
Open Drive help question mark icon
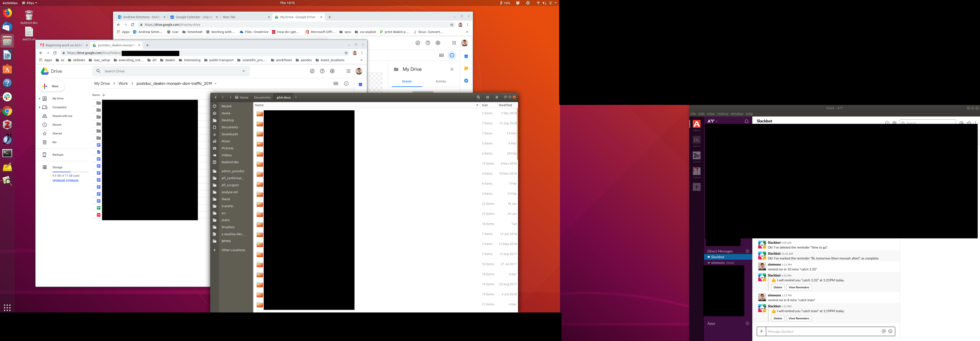click(x=322, y=71)
